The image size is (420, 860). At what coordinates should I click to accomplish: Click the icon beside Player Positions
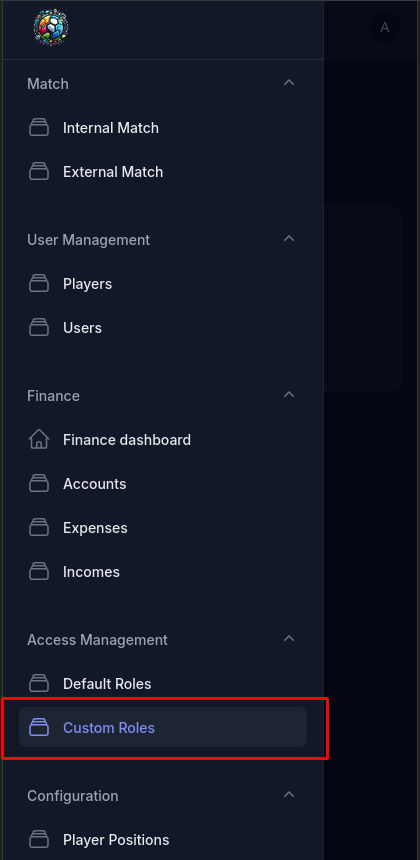point(39,840)
